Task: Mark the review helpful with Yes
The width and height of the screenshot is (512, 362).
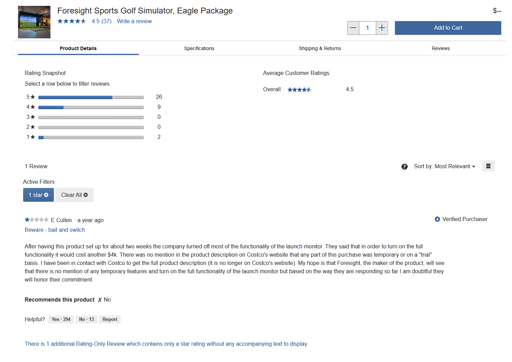Action: click(x=61, y=319)
